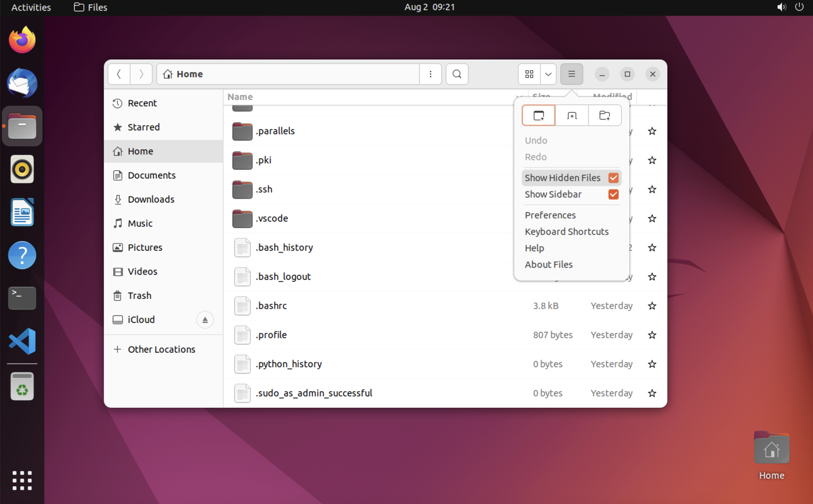Star the .bashrc file

pyautogui.click(x=652, y=306)
